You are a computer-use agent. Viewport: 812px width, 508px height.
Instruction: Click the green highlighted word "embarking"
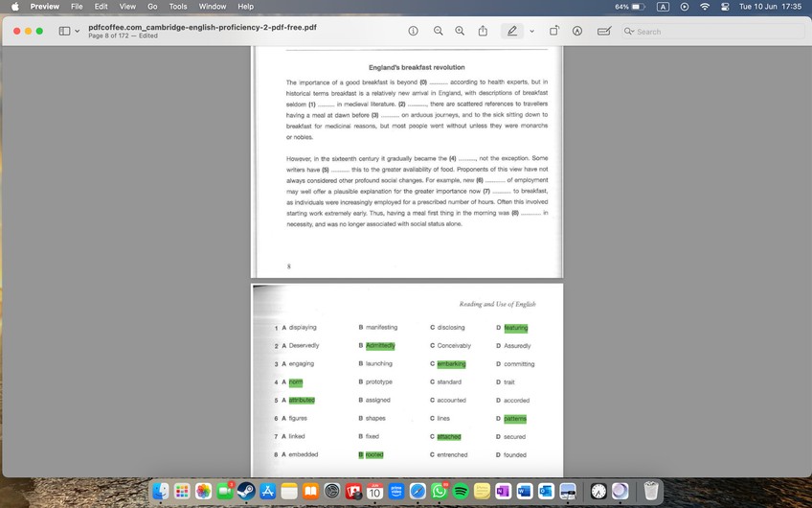pos(451,363)
